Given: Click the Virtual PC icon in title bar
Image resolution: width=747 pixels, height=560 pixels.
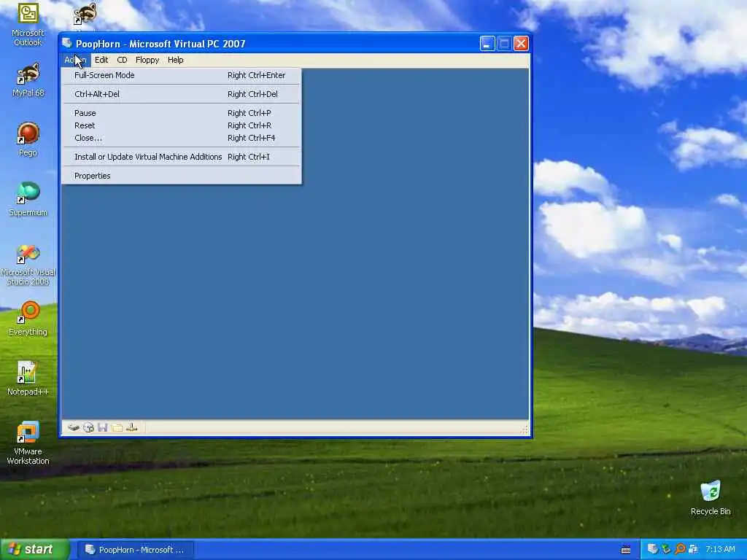Looking at the screenshot, I should (x=67, y=43).
